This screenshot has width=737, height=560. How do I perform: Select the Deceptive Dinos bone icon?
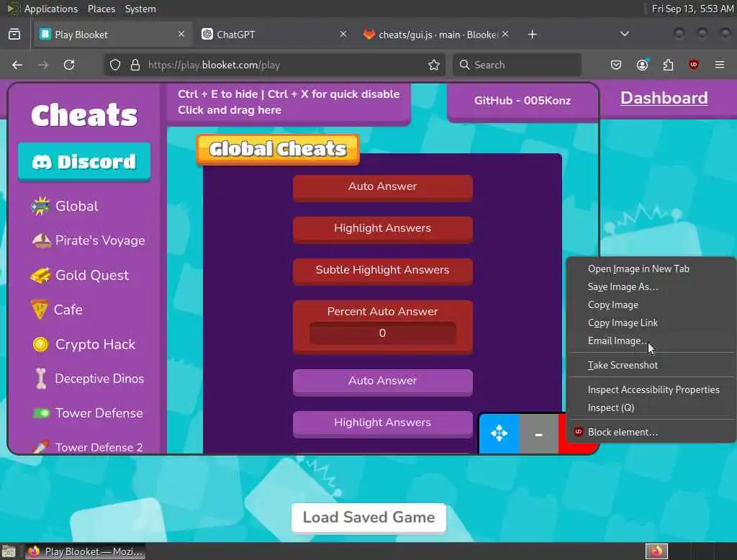click(41, 379)
